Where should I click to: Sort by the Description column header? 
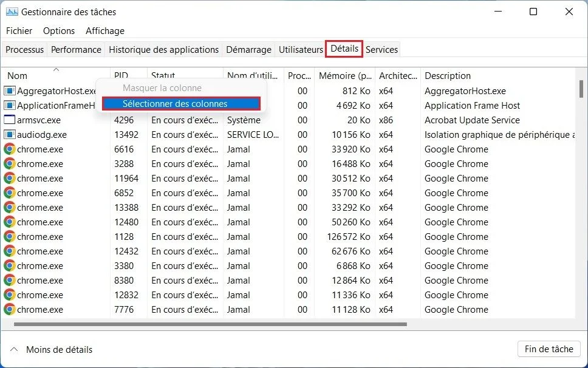[448, 76]
